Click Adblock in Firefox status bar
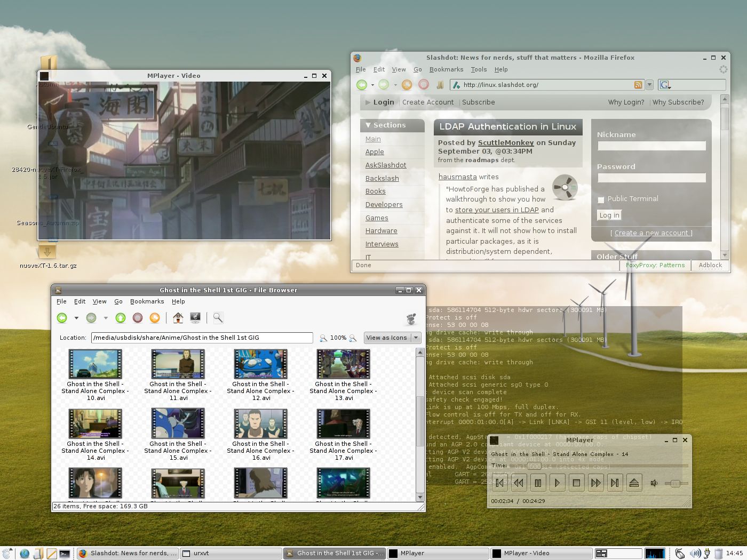 (710, 265)
